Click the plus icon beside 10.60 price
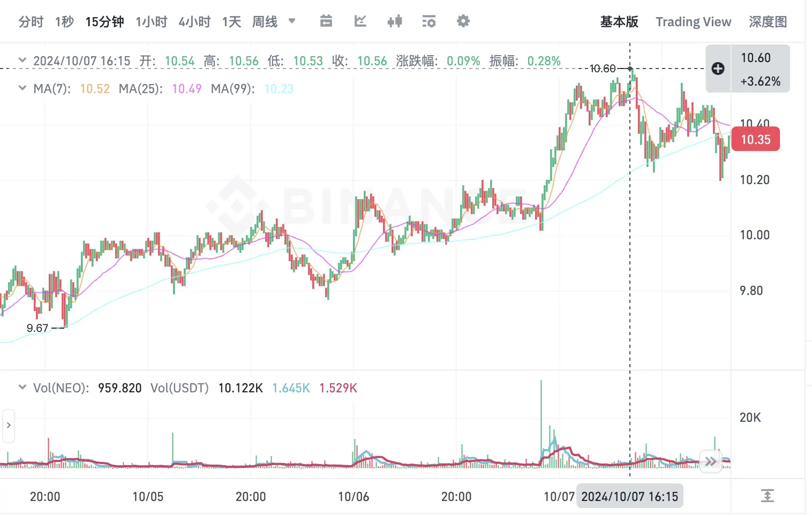The height and width of the screenshot is (516, 812). [x=718, y=69]
